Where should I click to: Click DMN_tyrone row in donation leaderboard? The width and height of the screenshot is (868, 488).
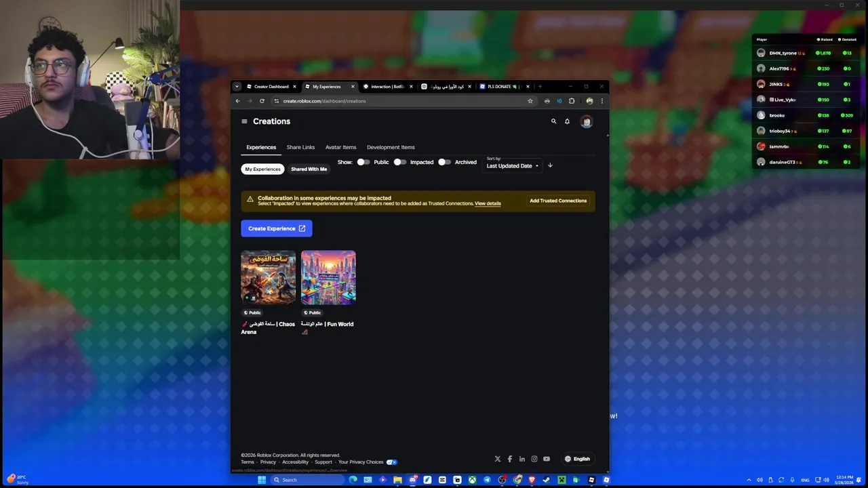(x=806, y=53)
